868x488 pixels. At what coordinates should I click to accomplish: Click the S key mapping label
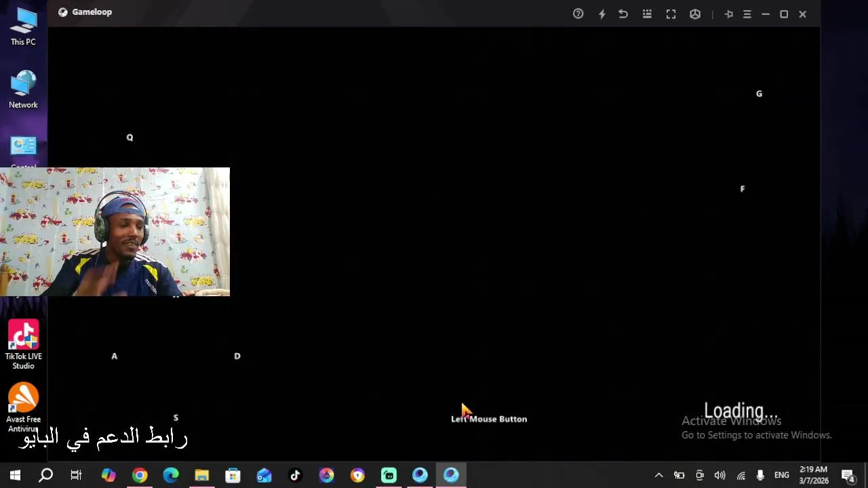pyautogui.click(x=176, y=418)
